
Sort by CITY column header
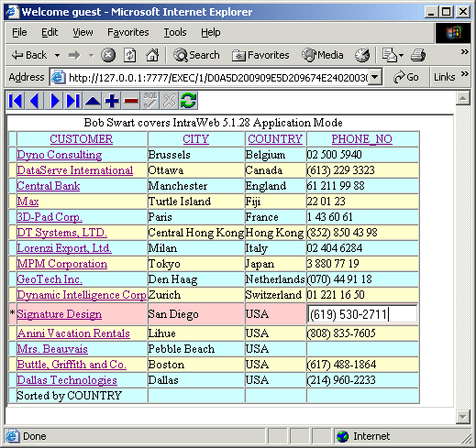196,139
